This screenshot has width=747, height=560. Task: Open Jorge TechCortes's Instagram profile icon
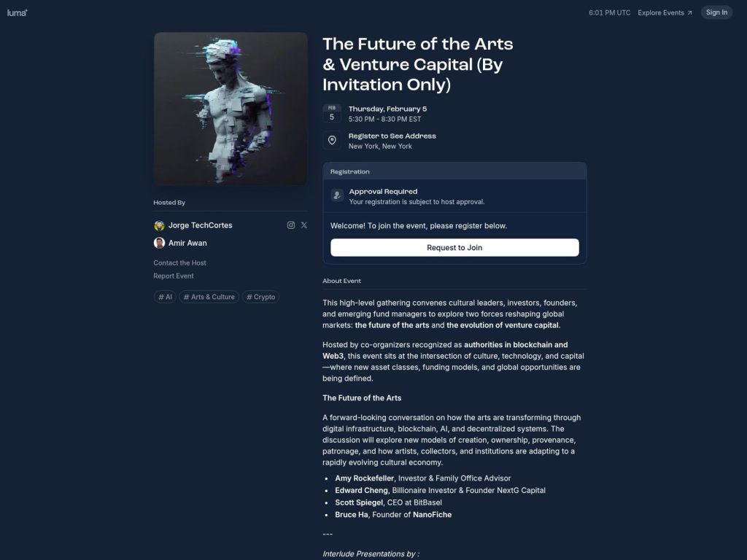(x=291, y=225)
